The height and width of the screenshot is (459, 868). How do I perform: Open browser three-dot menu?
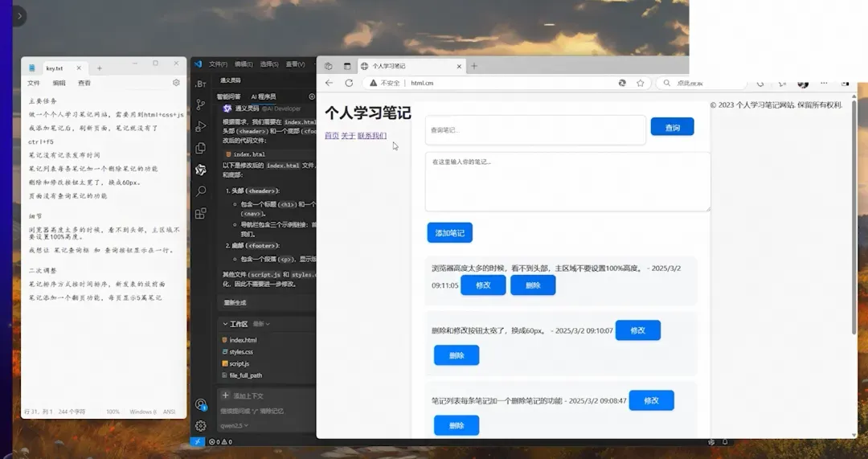coord(825,83)
